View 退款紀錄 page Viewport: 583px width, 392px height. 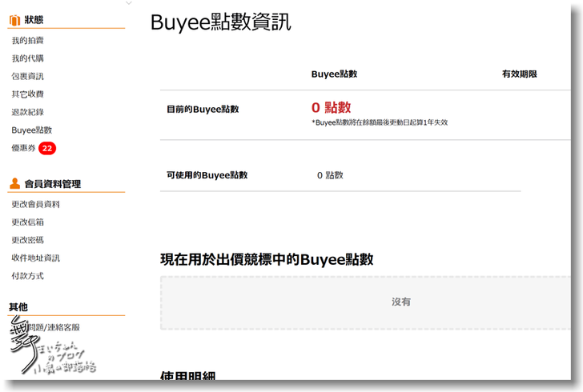tap(27, 112)
